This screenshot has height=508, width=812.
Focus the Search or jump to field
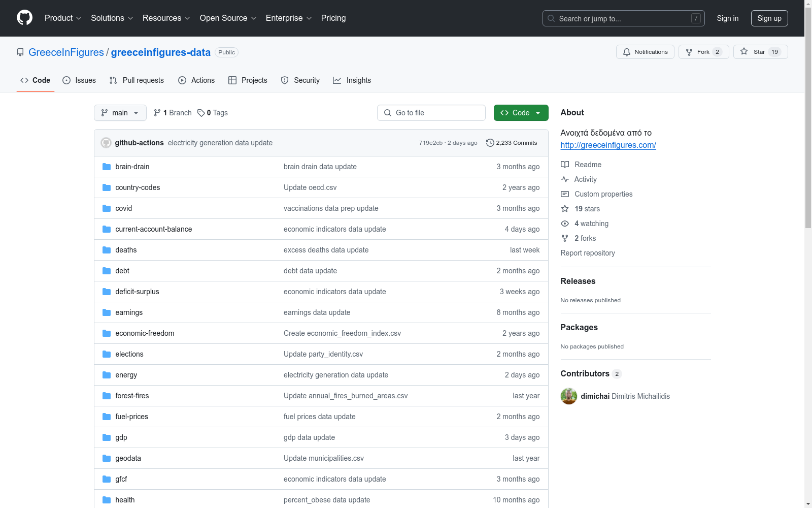pyautogui.click(x=624, y=18)
